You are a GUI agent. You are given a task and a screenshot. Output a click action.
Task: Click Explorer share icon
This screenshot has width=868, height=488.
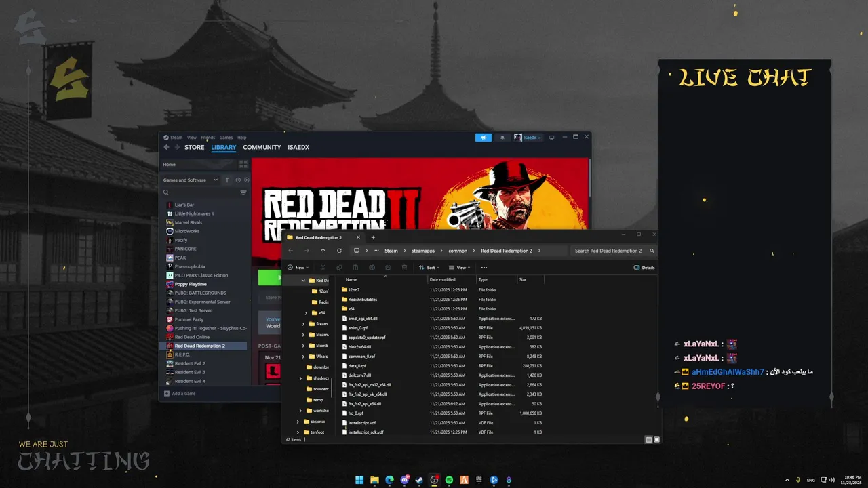[388, 268]
